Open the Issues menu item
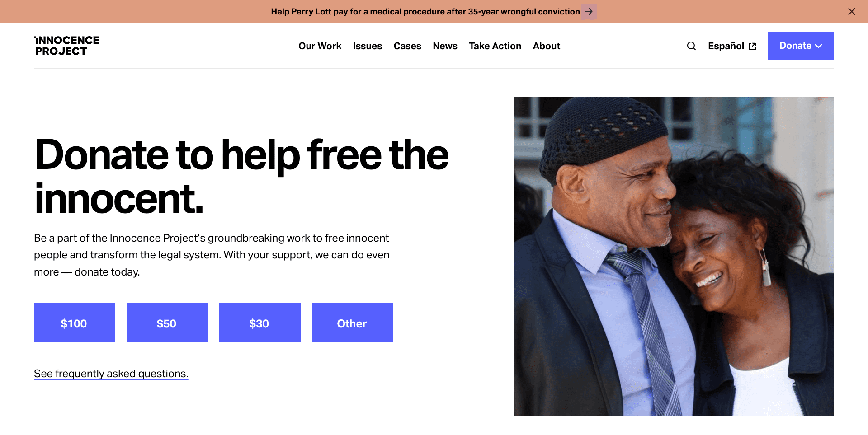Image resolution: width=868 pixels, height=435 pixels. point(367,46)
